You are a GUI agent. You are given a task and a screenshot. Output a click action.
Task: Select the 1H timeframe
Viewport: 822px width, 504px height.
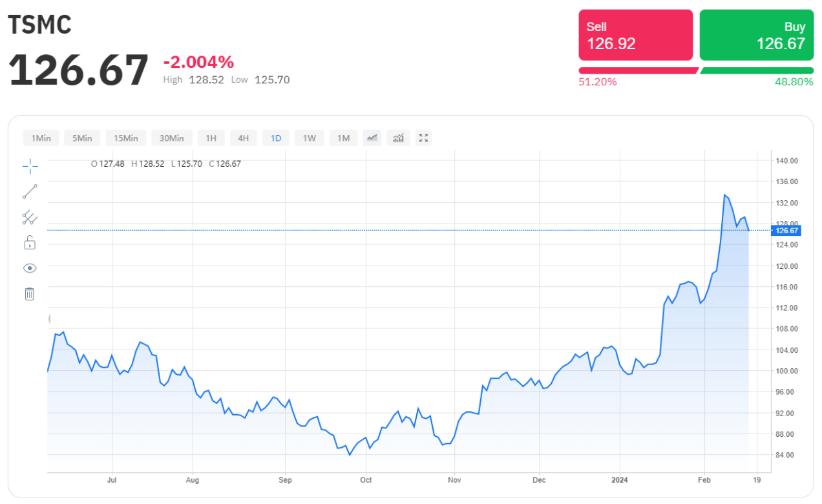coord(211,138)
